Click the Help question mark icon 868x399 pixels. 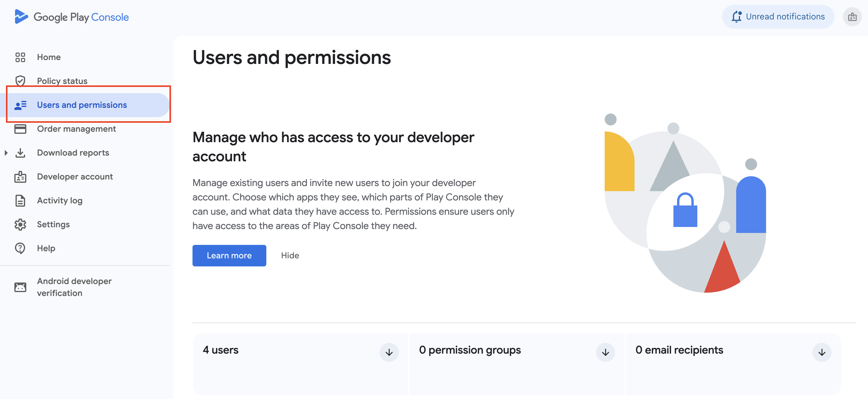[x=20, y=248]
